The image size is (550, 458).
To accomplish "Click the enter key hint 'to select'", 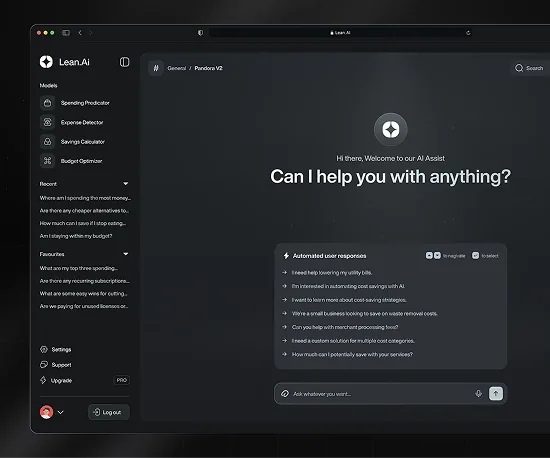I will click(485, 256).
